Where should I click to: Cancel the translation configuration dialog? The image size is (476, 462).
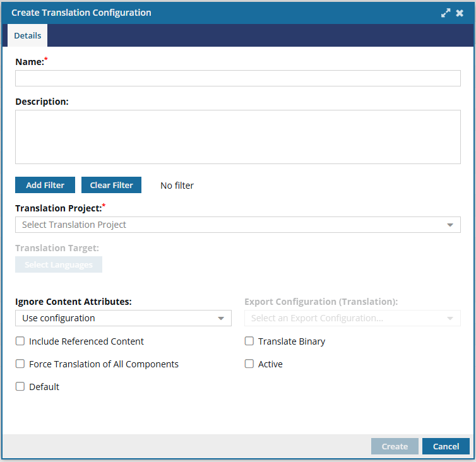(x=446, y=446)
